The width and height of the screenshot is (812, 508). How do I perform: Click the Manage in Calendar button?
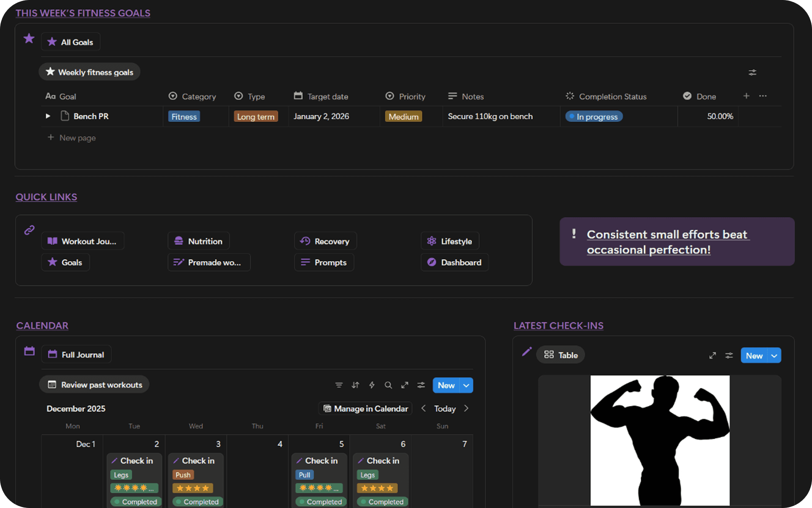pyautogui.click(x=365, y=409)
